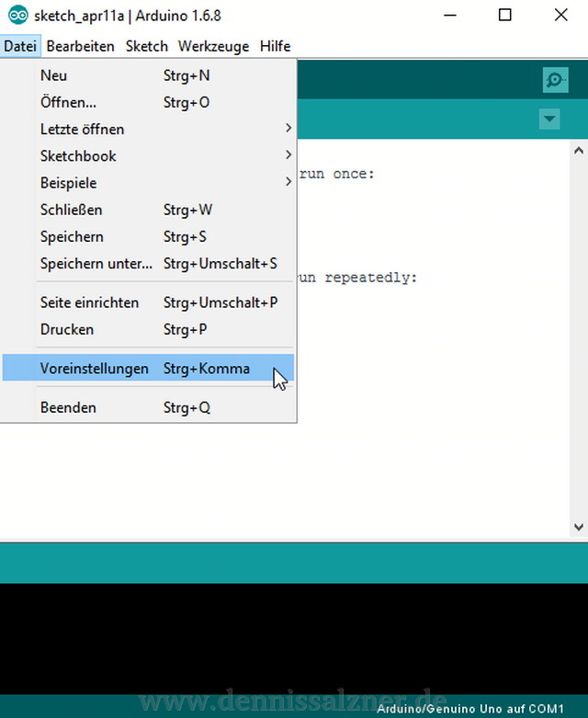Select Seite einrichten entry

click(148, 302)
